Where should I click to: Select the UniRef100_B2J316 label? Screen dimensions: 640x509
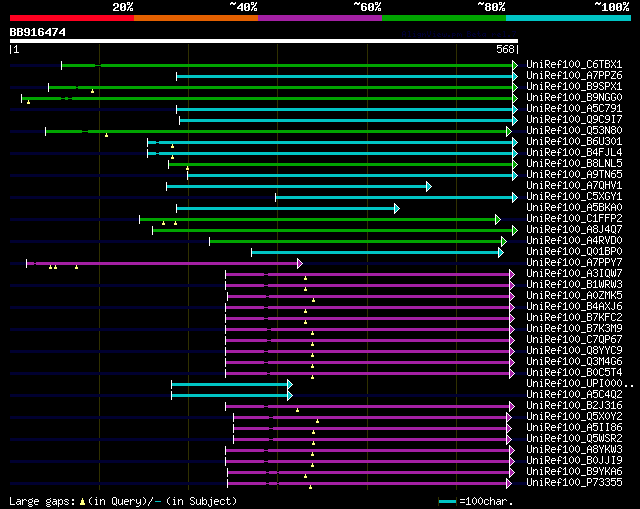coord(574,406)
